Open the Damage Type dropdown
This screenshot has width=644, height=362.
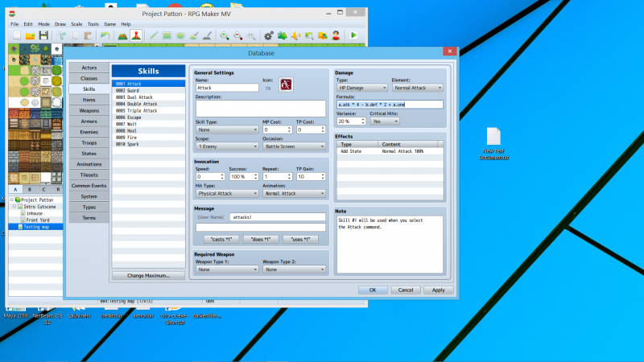[361, 88]
